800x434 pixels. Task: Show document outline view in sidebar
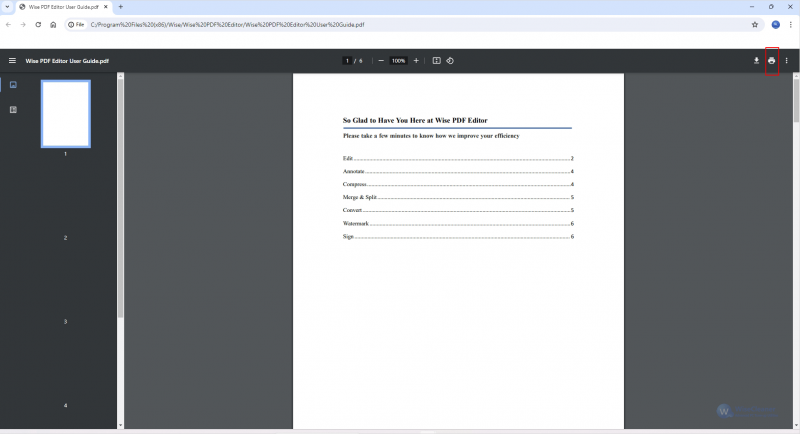pyautogui.click(x=13, y=110)
